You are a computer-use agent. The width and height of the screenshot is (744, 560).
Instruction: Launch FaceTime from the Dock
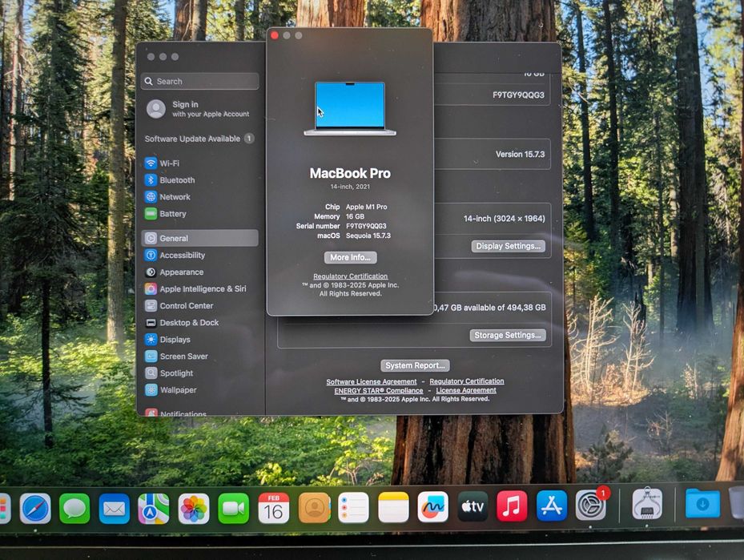tap(233, 508)
